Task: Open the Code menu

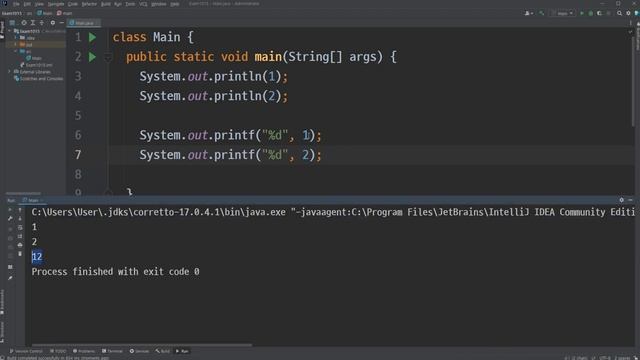Action: [x=73, y=4]
